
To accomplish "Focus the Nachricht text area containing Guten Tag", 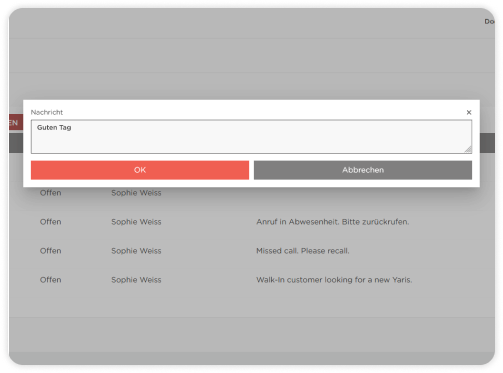I will (251, 137).
